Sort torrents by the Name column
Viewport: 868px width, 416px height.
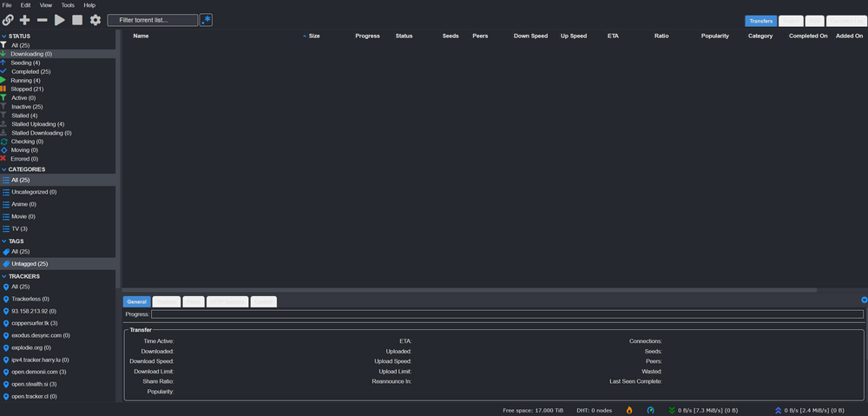(x=141, y=36)
